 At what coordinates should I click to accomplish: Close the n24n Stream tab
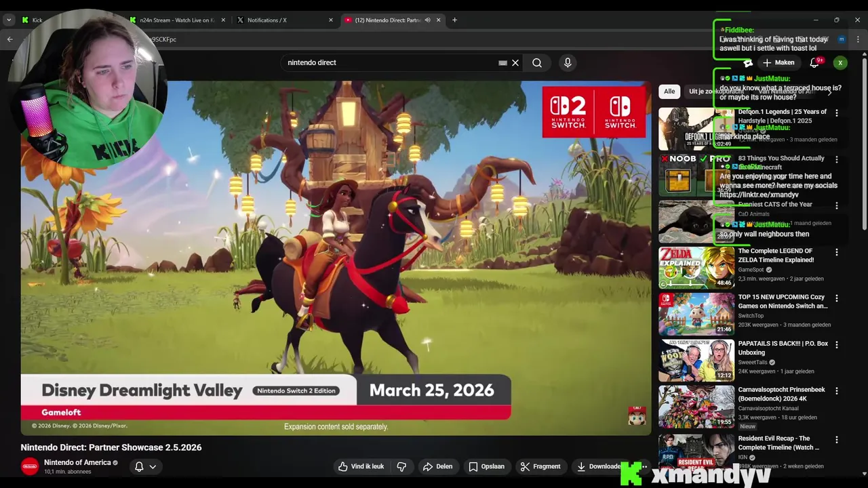(223, 20)
